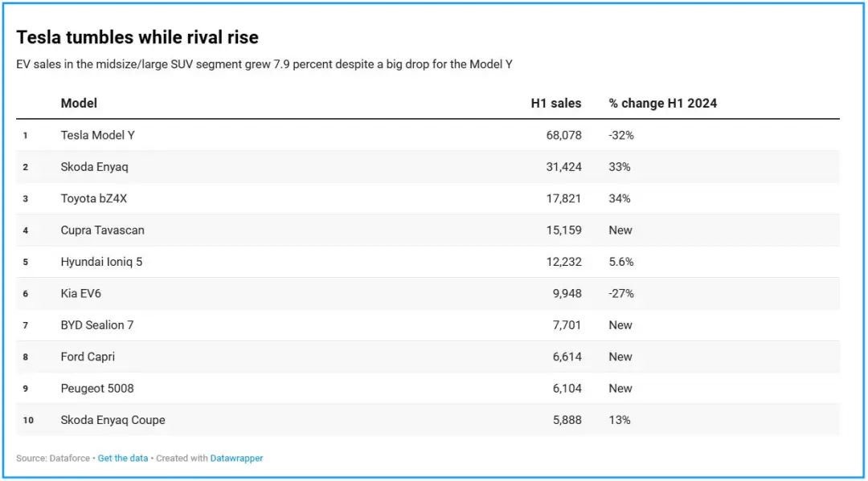The height and width of the screenshot is (481, 868).
Task: Click the 68,078 sales figure
Action: [563, 135]
